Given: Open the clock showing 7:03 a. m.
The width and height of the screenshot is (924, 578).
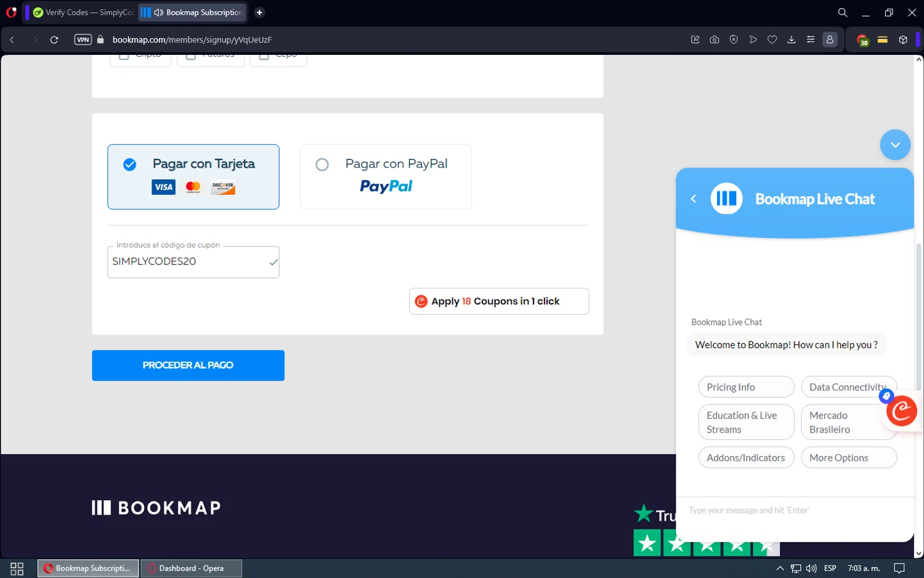Looking at the screenshot, I should tap(864, 568).
